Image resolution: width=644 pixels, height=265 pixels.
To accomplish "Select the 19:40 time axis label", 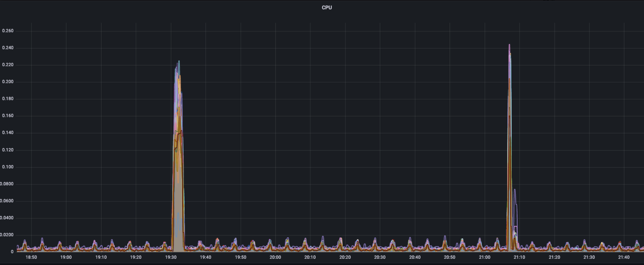I will (x=206, y=257).
